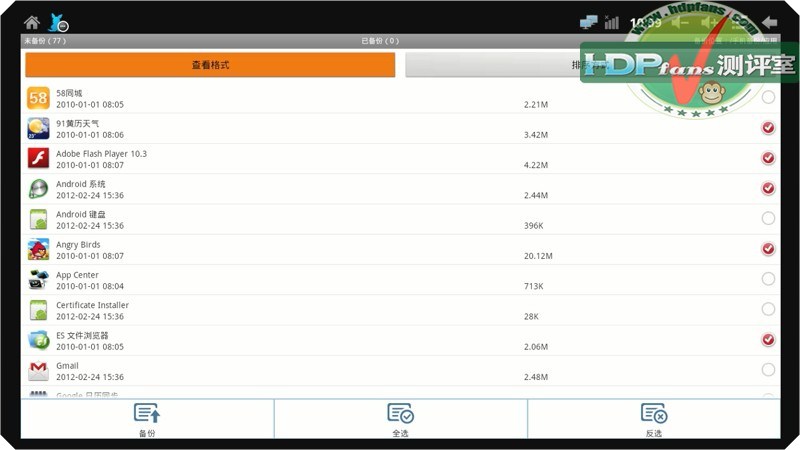Click the 2.21M size of 58同城
This screenshot has width=800, height=450.
[536, 105]
